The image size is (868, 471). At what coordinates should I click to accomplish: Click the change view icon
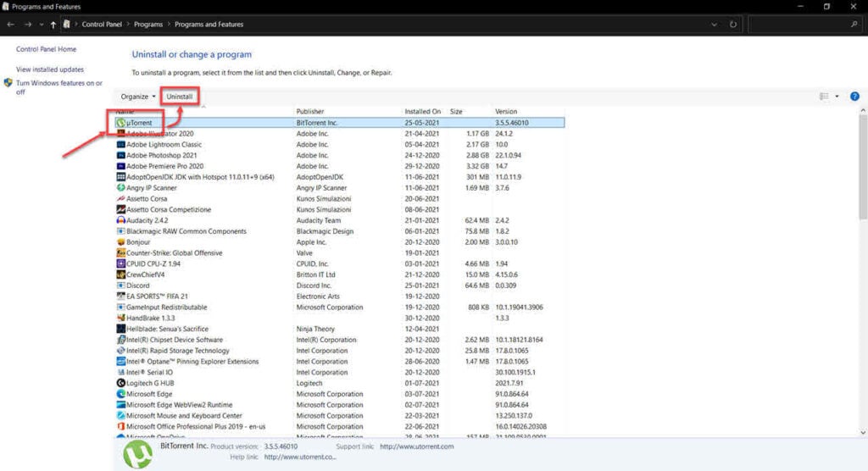point(824,97)
